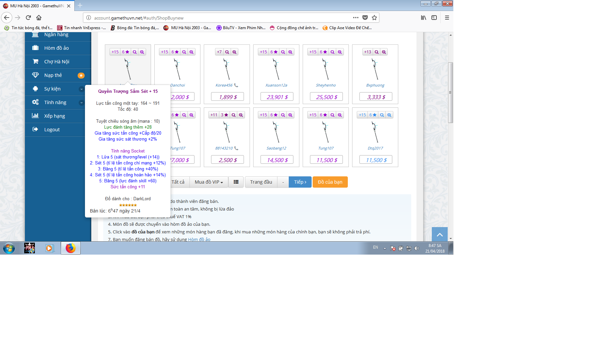Open the Firefox hamburger menu
Viewport: 612px width, 364px height.
coord(447,18)
